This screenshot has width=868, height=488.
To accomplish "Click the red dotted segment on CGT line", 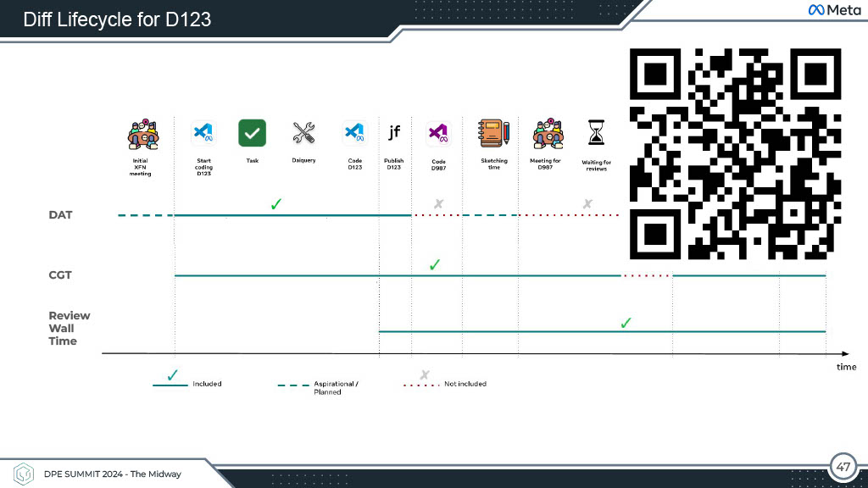I will pos(647,275).
